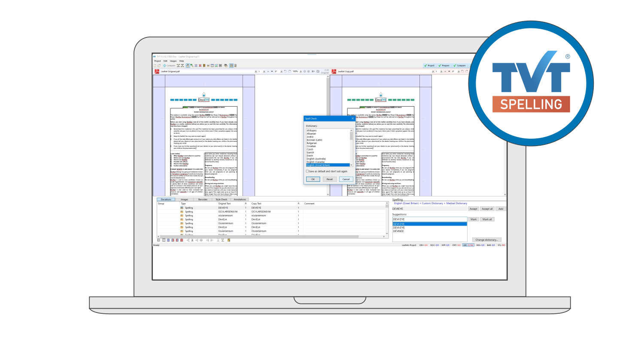This screenshot has width=644, height=349.
Task: Go to the Prepare workflow step
Action: (x=444, y=65)
